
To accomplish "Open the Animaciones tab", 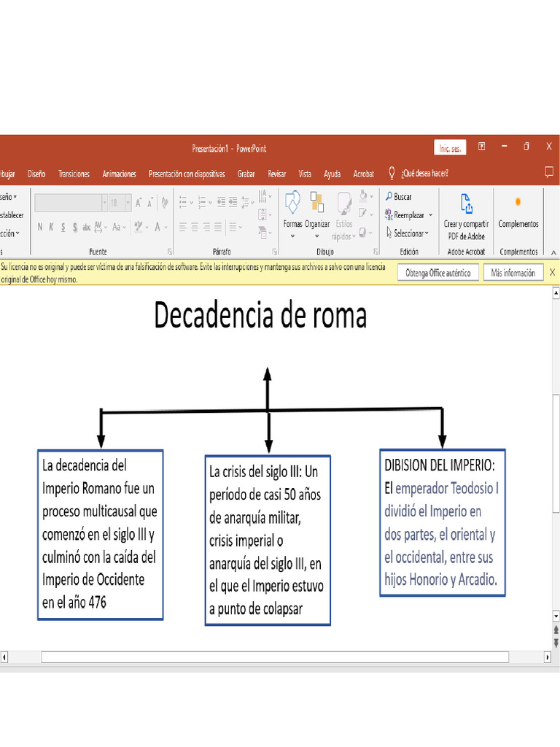I will (x=119, y=174).
